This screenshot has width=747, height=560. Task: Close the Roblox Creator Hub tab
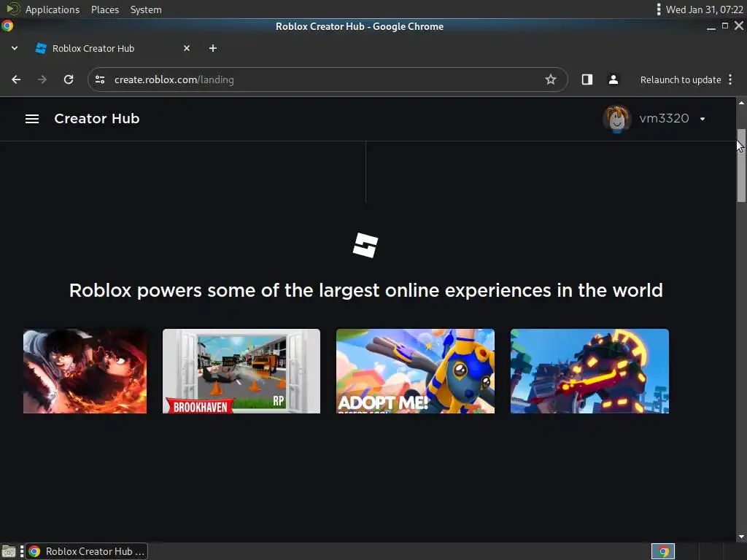pos(187,48)
